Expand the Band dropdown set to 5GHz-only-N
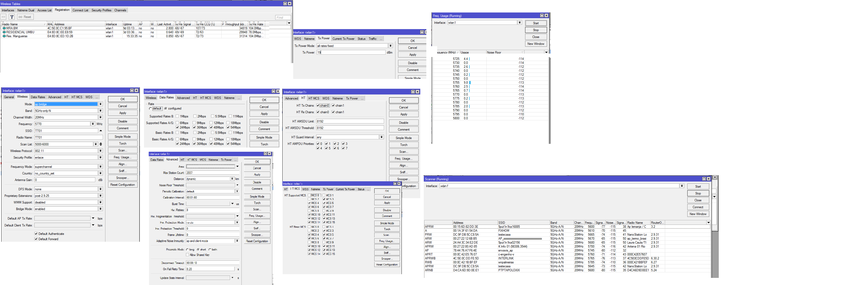The height and width of the screenshot is (285, 868). click(x=100, y=111)
